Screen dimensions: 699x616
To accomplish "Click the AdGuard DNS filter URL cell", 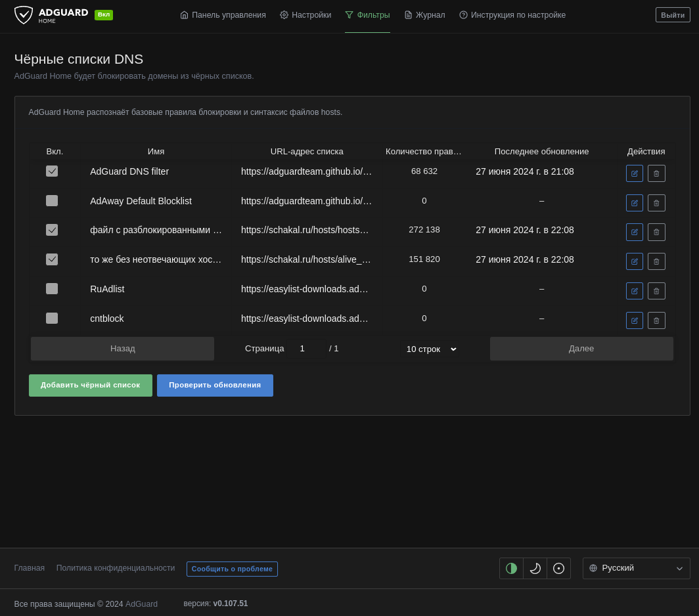I will [x=306, y=171].
